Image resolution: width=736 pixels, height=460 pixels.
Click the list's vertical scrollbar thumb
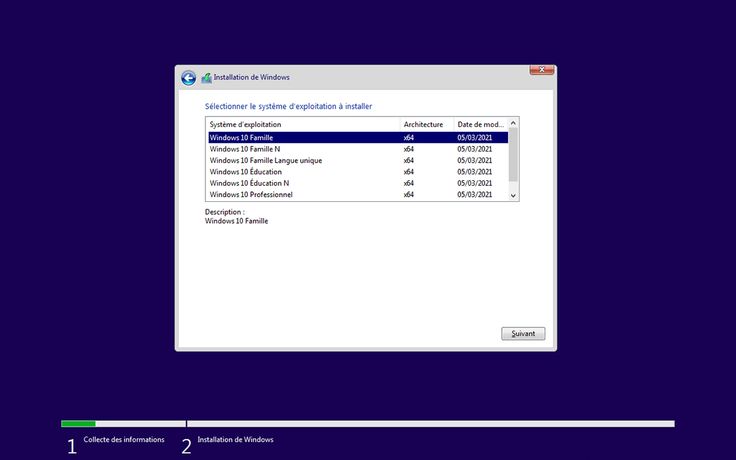(513, 155)
